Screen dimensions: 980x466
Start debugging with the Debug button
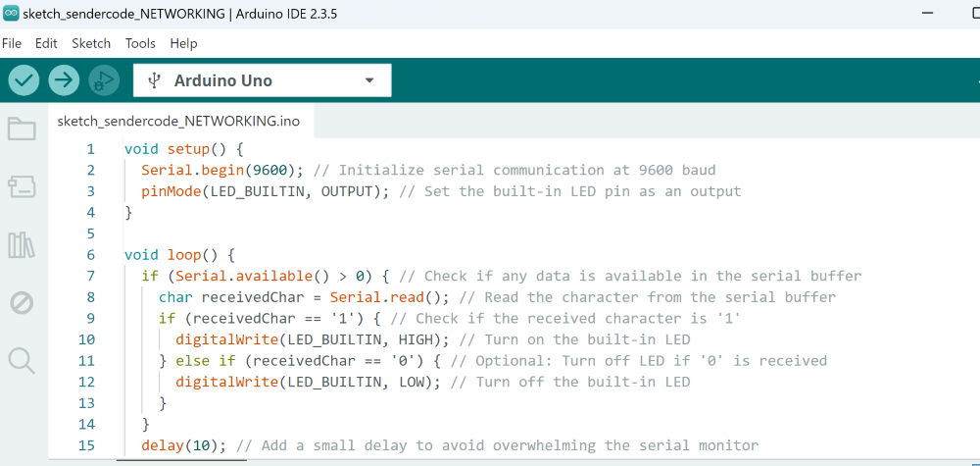point(104,80)
